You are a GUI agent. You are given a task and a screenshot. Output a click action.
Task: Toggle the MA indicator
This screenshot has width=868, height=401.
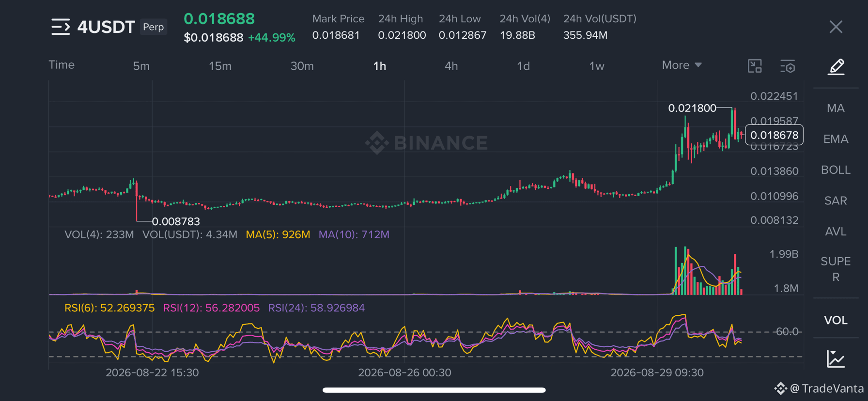click(x=836, y=108)
